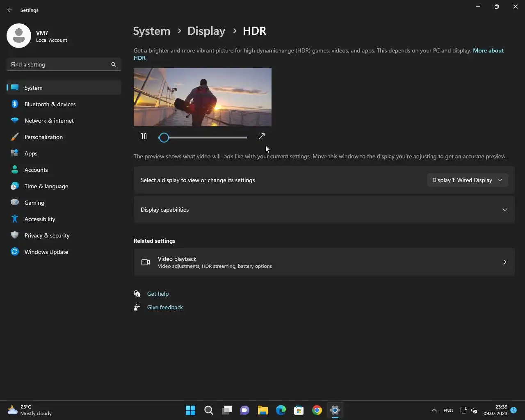525x420 pixels.
Task: Open Accounts settings
Action: pyautogui.click(x=64, y=170)
